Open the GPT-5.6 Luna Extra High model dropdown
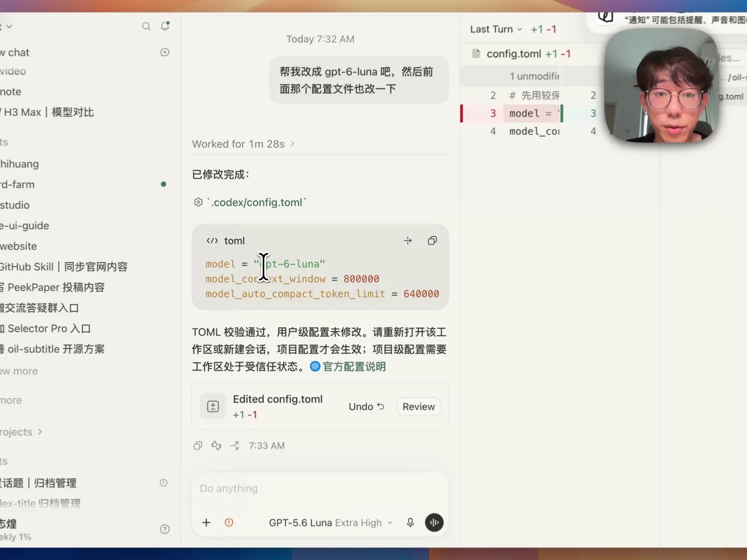 [331, 523]
